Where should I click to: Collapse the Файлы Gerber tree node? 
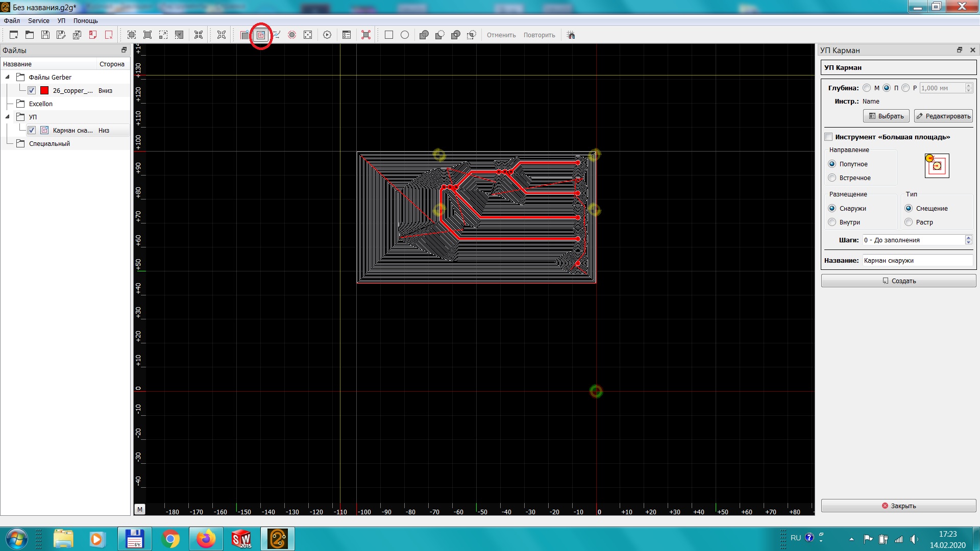(8, 77)
